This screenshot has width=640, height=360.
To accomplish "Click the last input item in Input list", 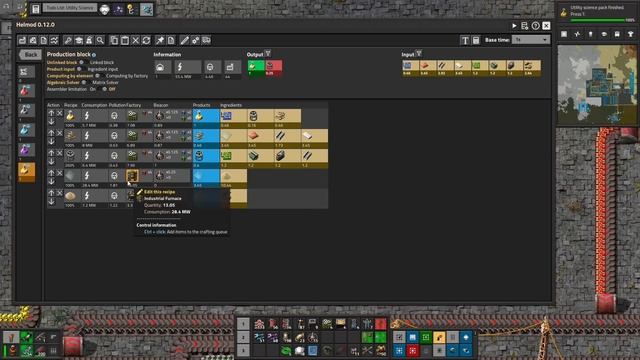I will 532,68.
